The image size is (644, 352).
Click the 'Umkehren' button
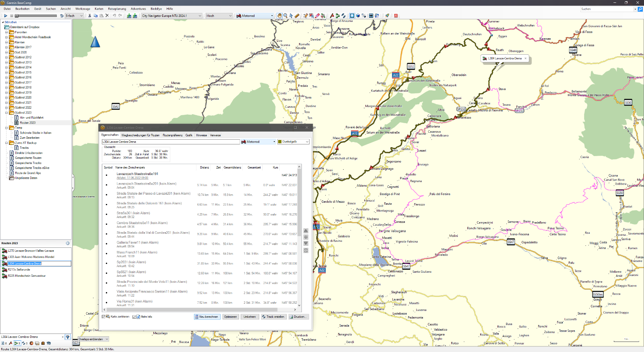pyautogui.click(x=250, y=317)
